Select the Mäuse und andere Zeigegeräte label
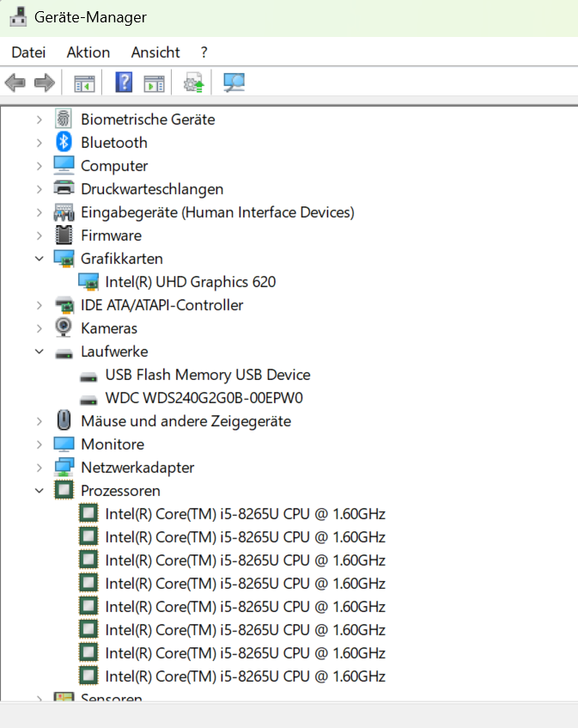This screenshot has width=578, height=728. [x=186, y=421]
